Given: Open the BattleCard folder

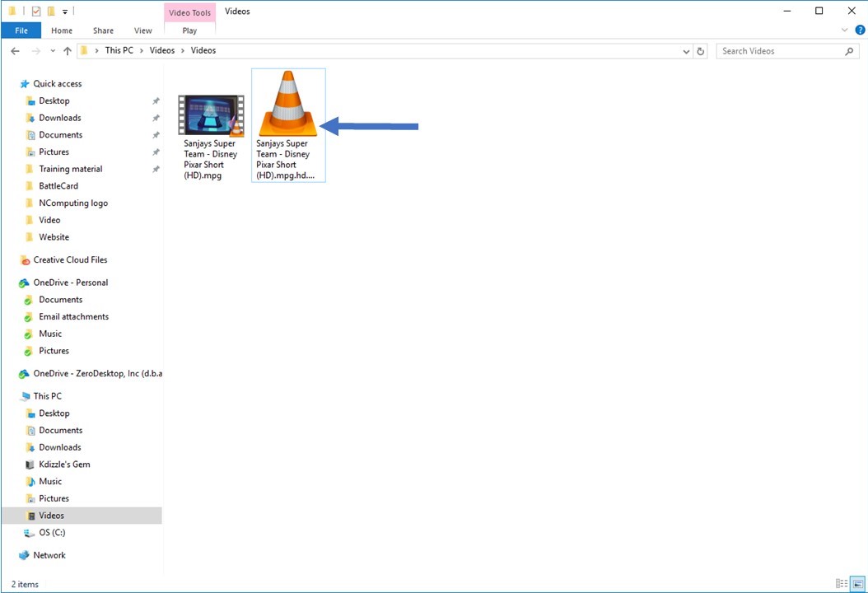Looking at the screenshot, I should pos(58,186).
